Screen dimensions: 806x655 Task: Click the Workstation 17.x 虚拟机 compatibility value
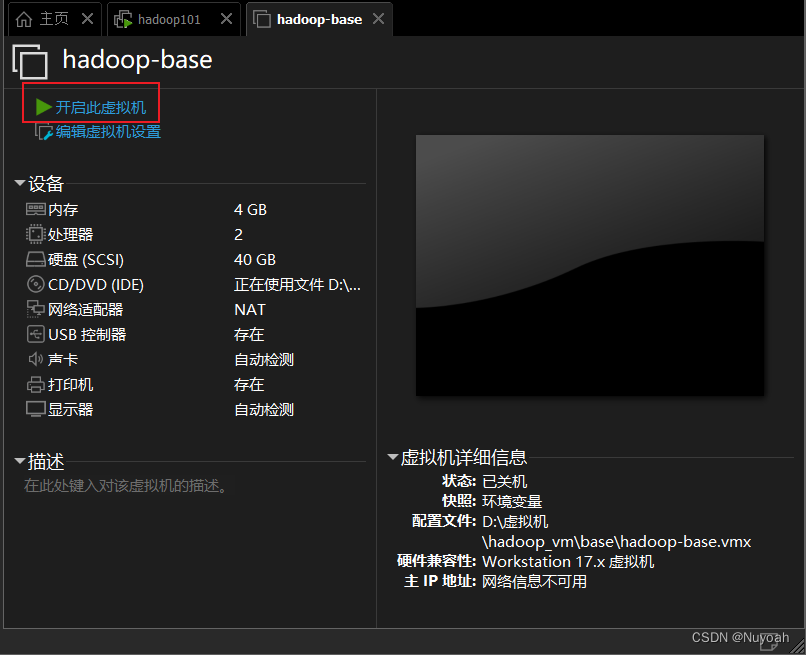click(568, 561)
